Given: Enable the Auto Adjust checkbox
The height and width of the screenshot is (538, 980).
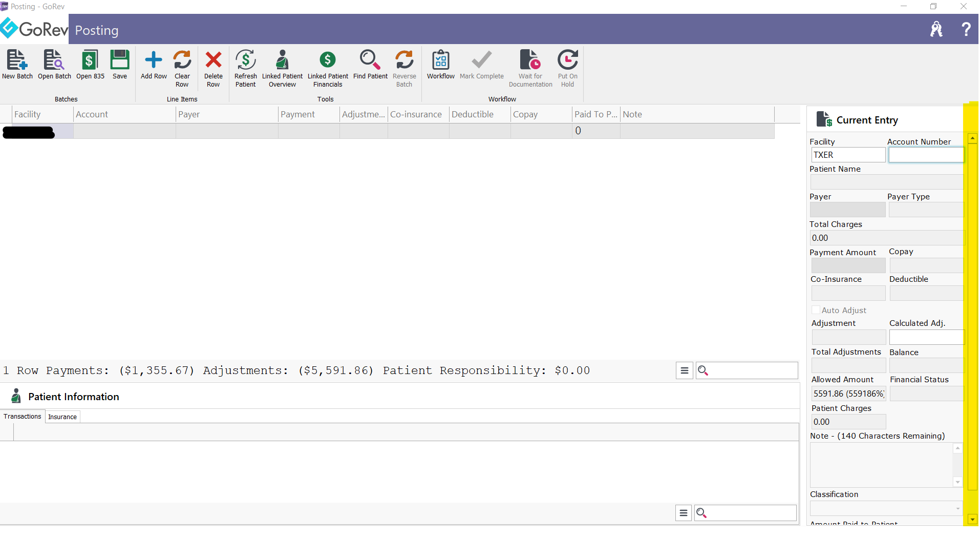Looking at the screenshot, I should [x=816, y=310].
